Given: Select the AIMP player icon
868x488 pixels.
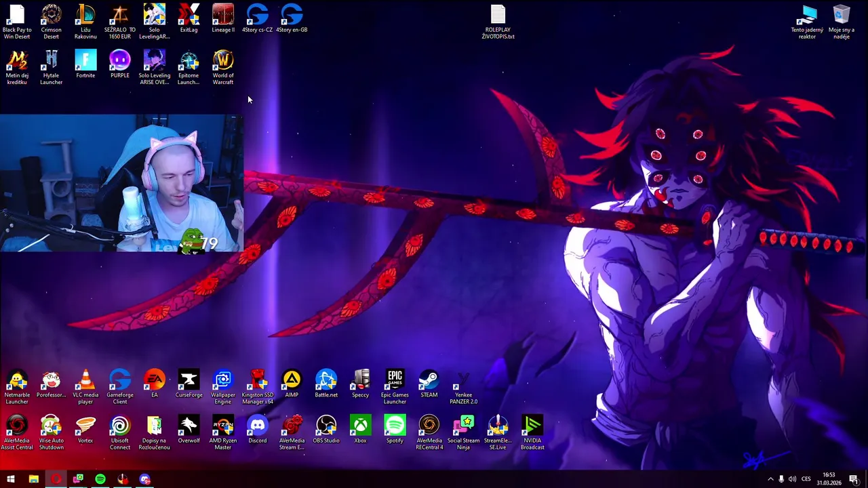Looking at the screenshot, I should click(x=292, y=384).
